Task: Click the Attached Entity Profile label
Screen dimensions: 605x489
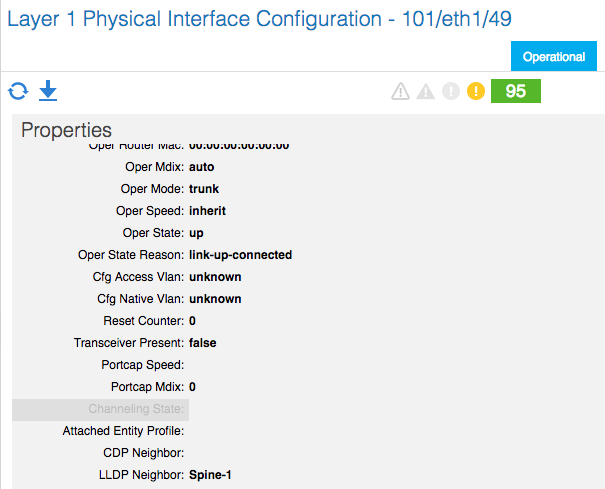Action: [123, 431]
